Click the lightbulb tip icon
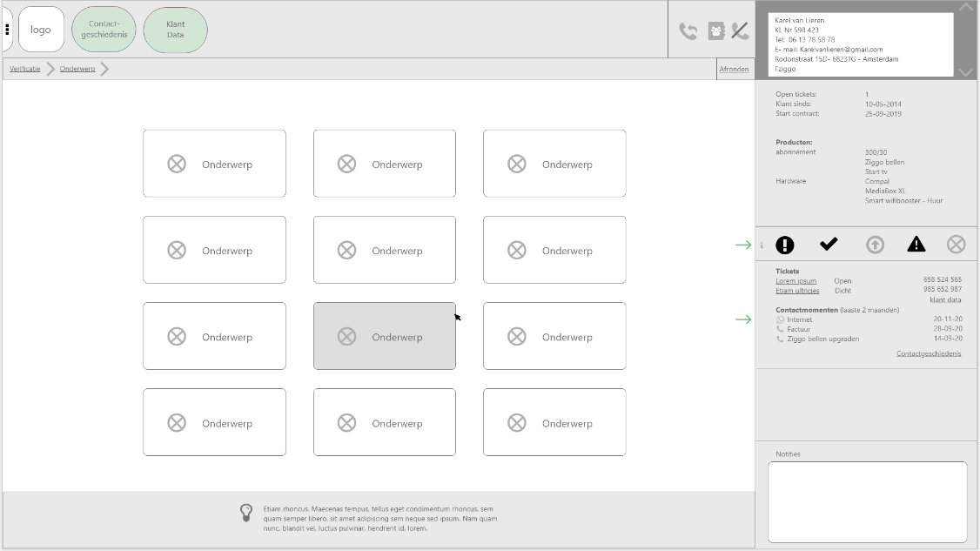This screenshot has height=551, width=980. click(246, 513)
